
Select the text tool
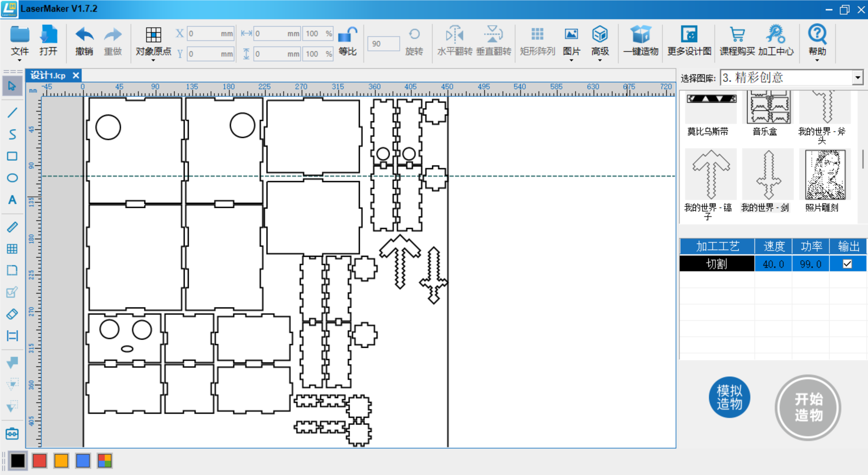[12, 200]
